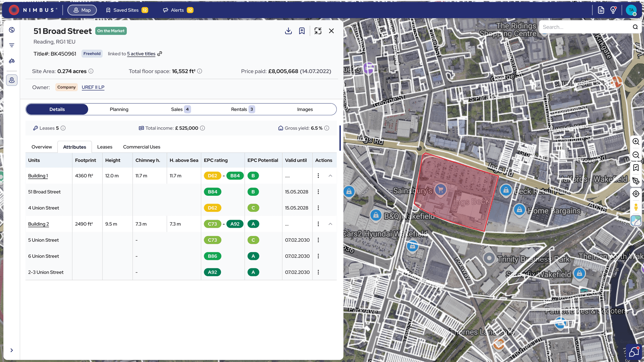Expand the left sidebar with the bottom chevron
The height and width of the screenshot is (362, 644).
click(12, 350)
